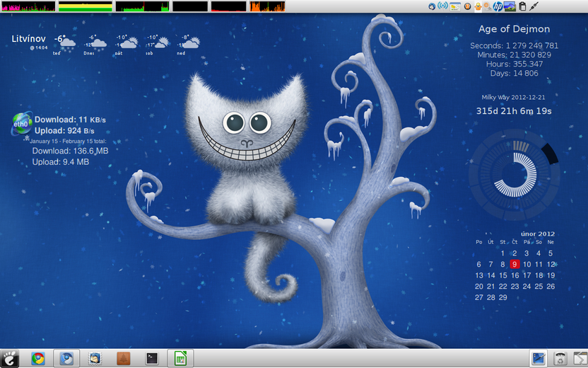Select the pát forecast weather icon

coord(130,42)
